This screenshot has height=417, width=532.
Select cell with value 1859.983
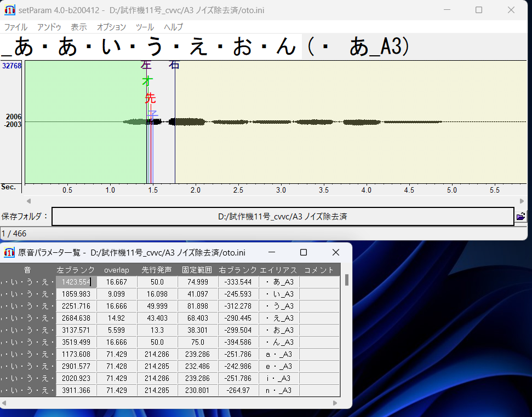76,294
